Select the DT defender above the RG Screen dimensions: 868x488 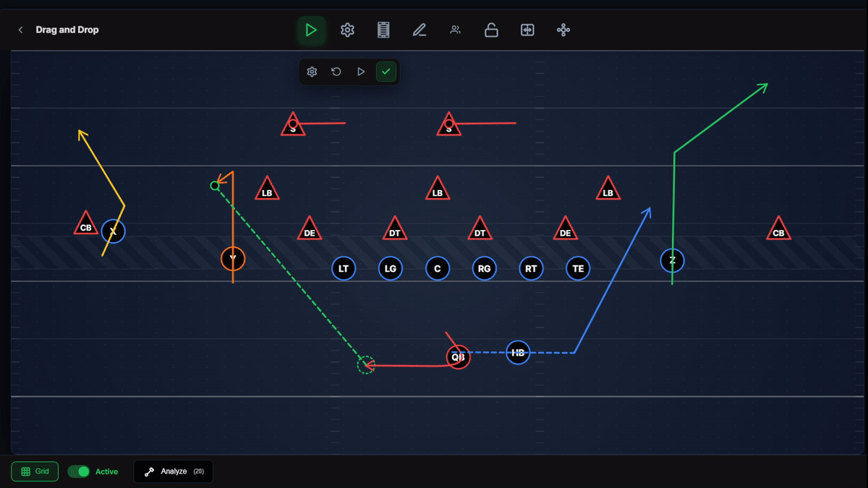coord(480,230)
